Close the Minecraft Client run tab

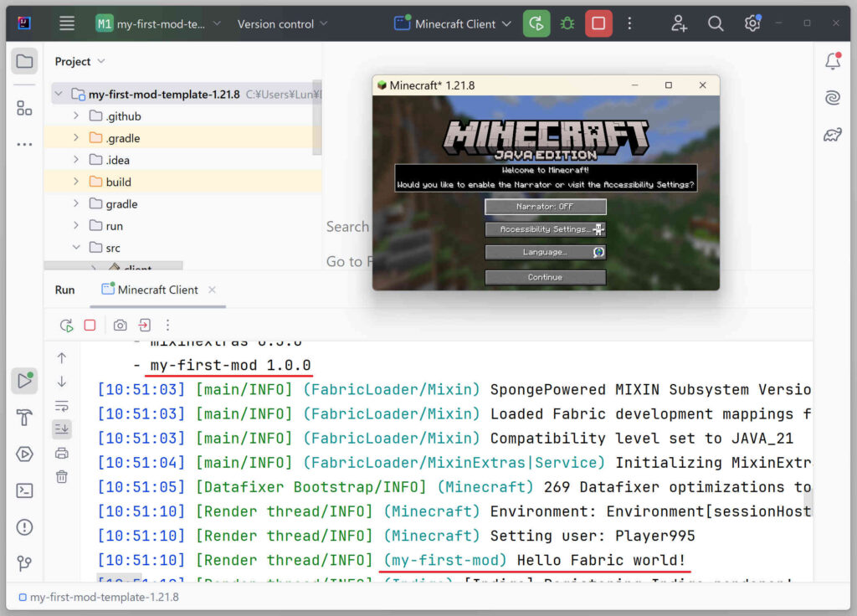pos(212,290)
